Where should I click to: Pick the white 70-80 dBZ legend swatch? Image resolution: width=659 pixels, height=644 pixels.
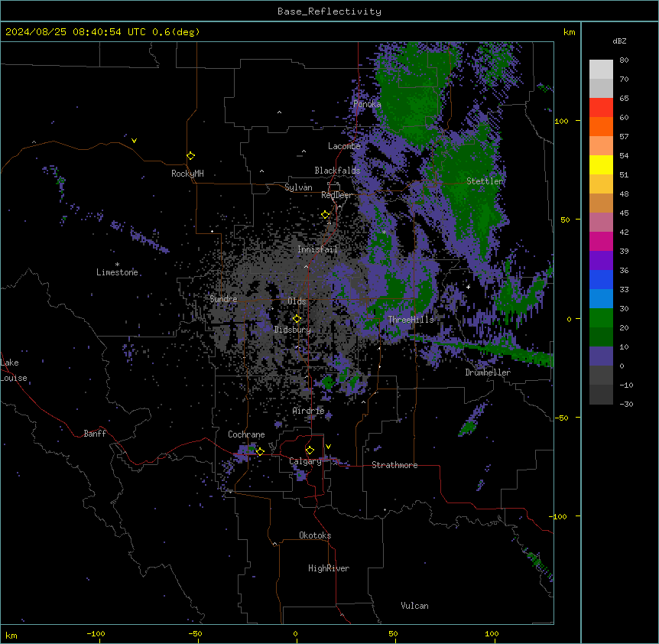pos(601,70)
